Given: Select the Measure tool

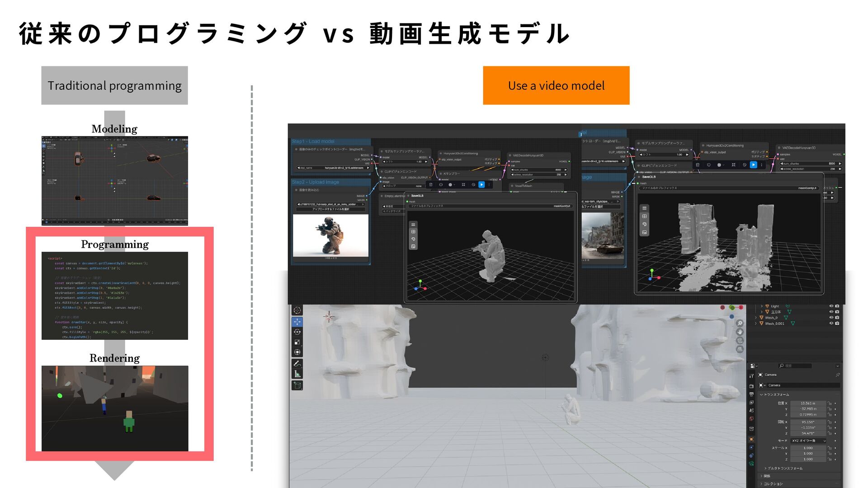Looking at the screenshot, I should tap(297, 374).
